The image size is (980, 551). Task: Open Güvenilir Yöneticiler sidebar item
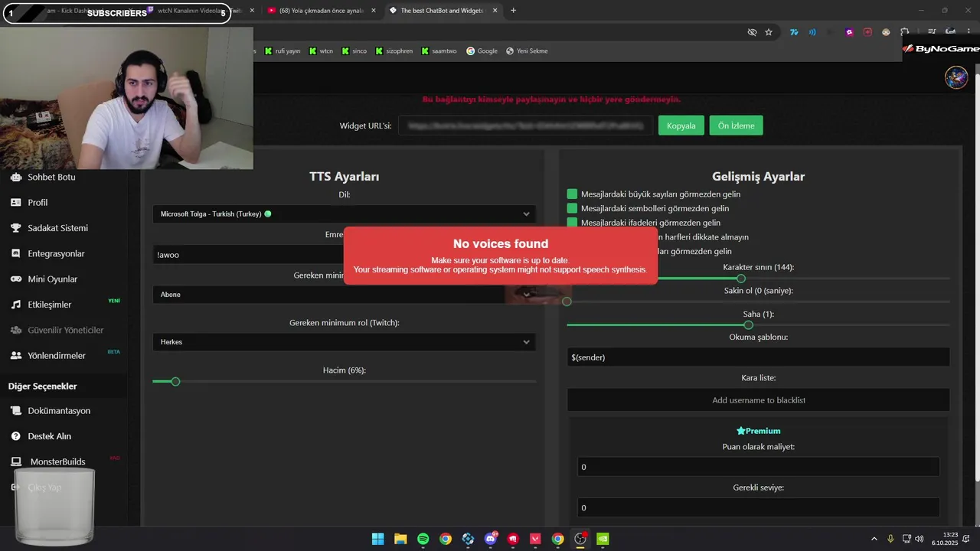point(57,330)
